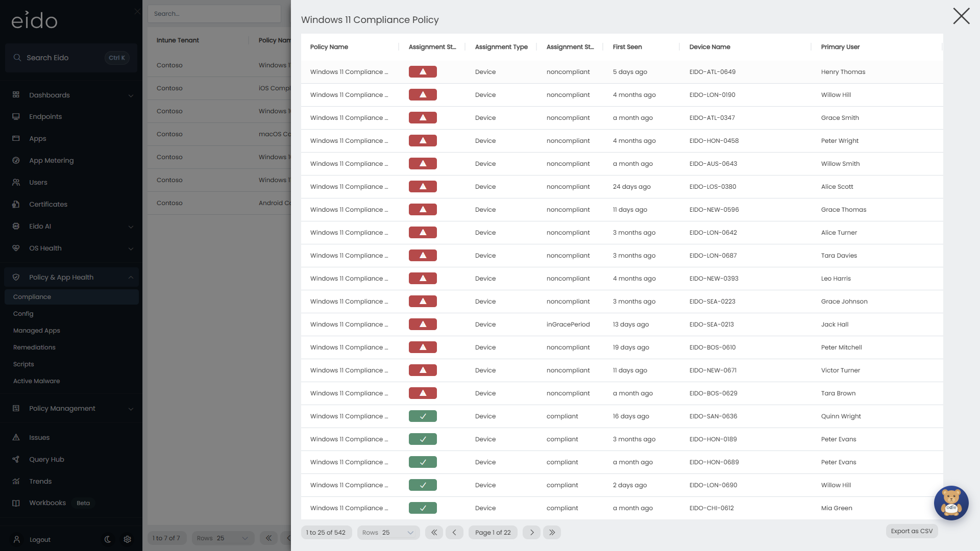Go to next page arrow
Image resolution: width=980 pixels, height=551 pixels.
tap(531, 532)
